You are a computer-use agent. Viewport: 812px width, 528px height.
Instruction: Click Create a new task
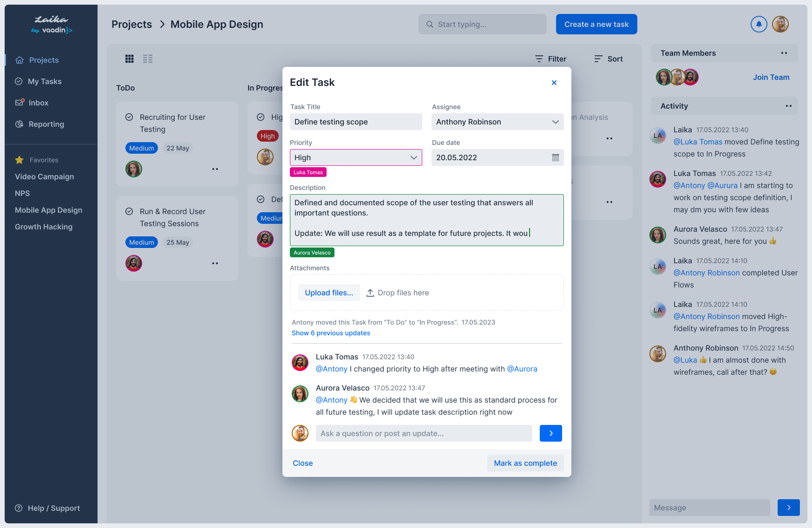point(596,24)
